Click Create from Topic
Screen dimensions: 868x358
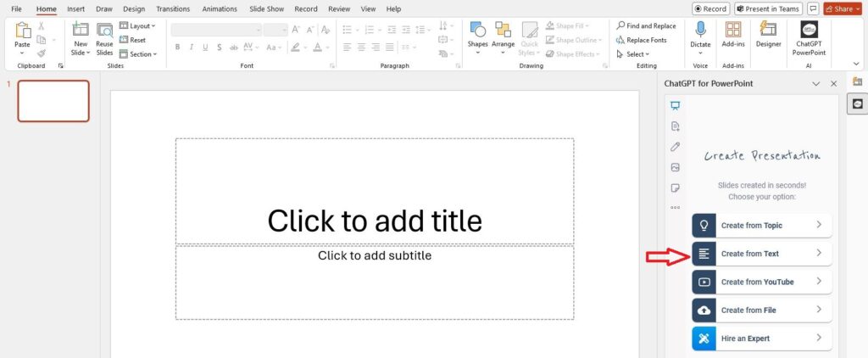coord(762,226)
